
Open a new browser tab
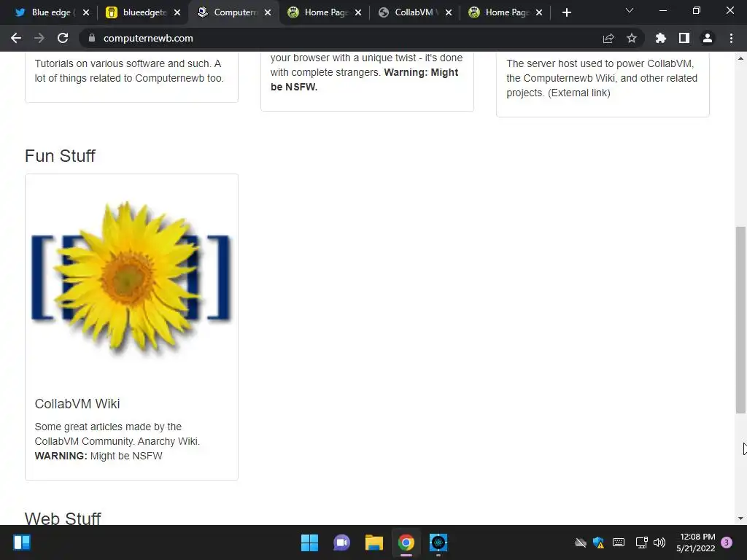pyautogui.click(x=566, y=12)
